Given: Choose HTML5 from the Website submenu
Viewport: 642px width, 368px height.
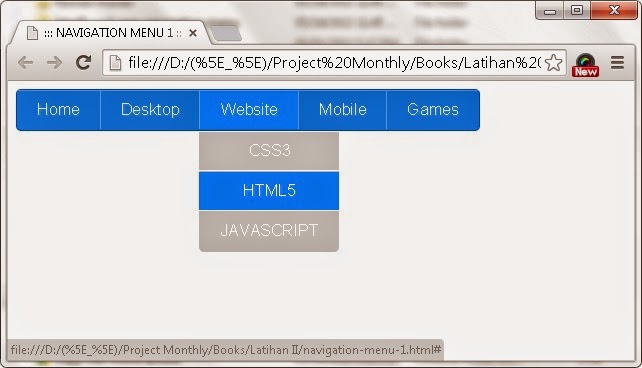Looking at the screenshot, I should click(269, 191).
